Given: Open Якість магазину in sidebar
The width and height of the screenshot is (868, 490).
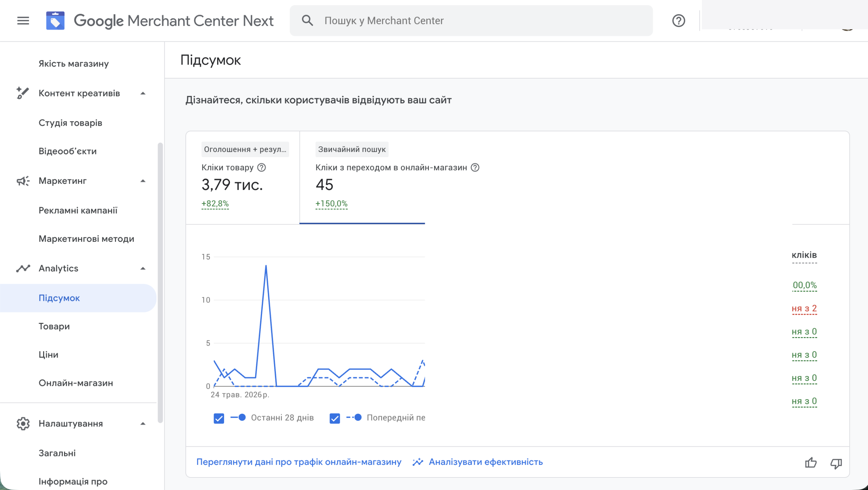Looking at the screenshot, I should point(74,64).
